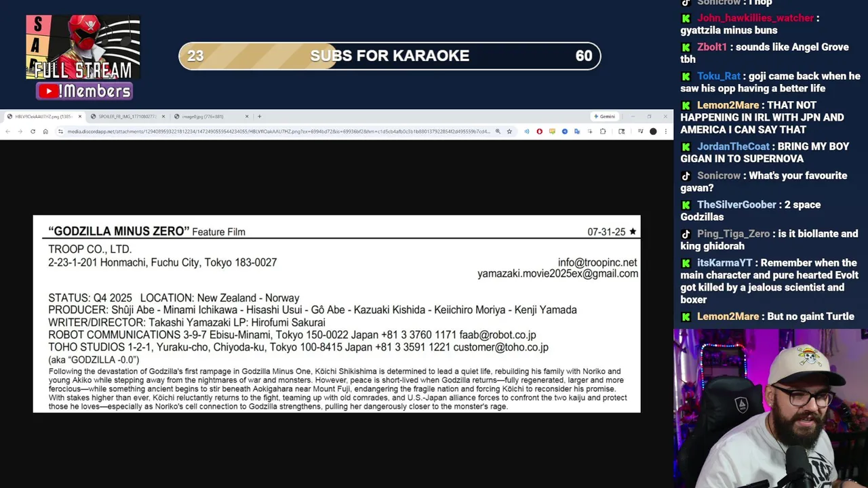Click the PRODUCER line in the document
This screenshot has height=488, width=868.
point(313,310)
